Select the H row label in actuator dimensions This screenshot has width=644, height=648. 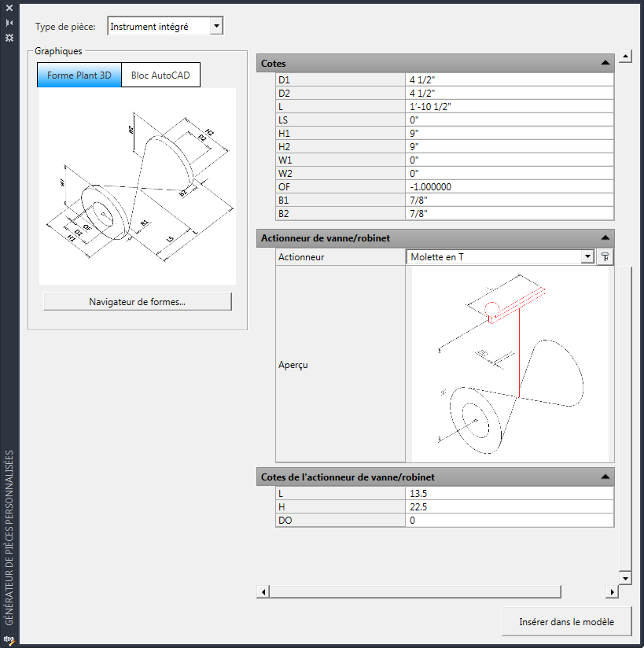(x=340, y=506)
